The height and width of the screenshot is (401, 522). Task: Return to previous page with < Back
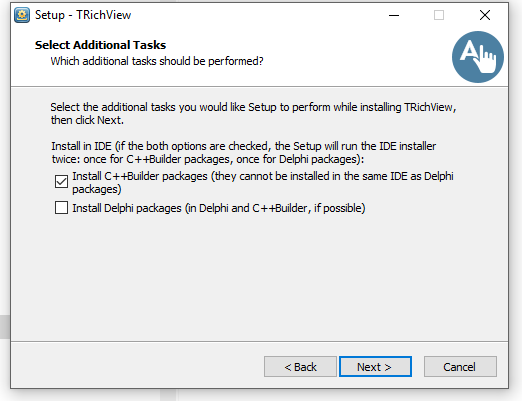[300, 367]
